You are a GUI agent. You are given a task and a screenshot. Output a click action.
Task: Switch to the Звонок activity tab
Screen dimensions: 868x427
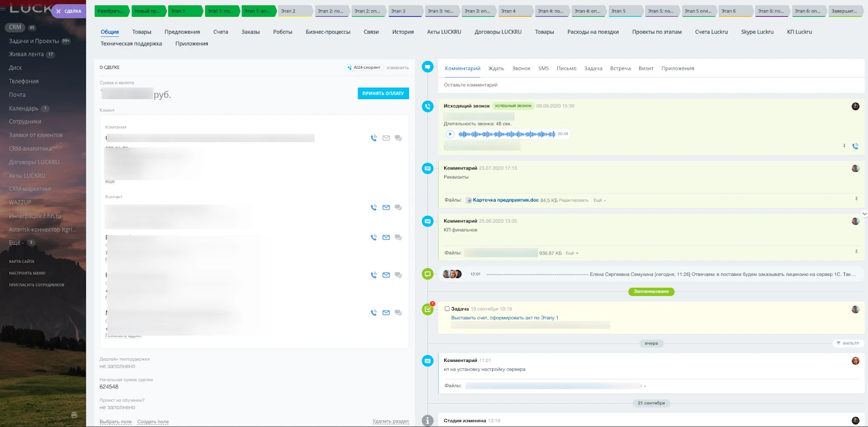(521, 68)
